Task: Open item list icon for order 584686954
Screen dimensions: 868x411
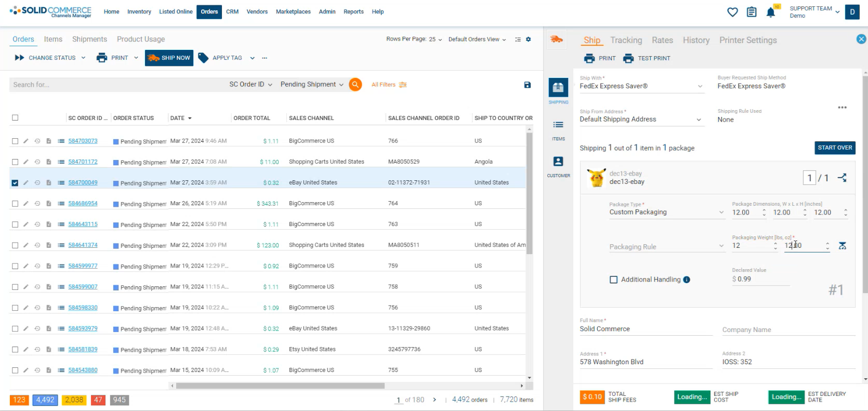Action: (x=61, y=203)
